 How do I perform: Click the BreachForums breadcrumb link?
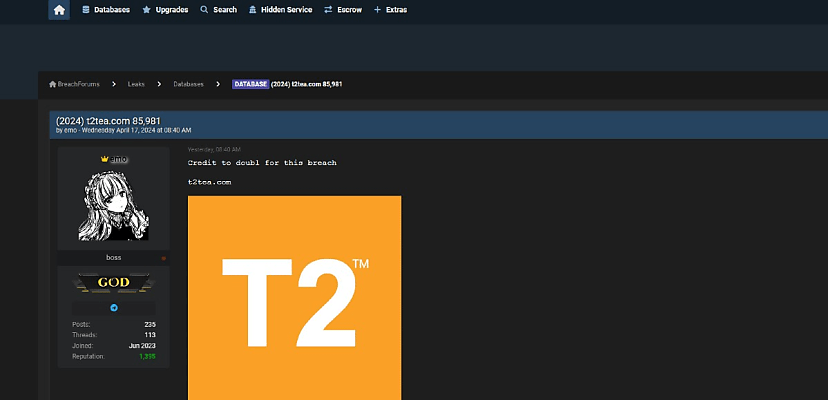click(78, 84)
